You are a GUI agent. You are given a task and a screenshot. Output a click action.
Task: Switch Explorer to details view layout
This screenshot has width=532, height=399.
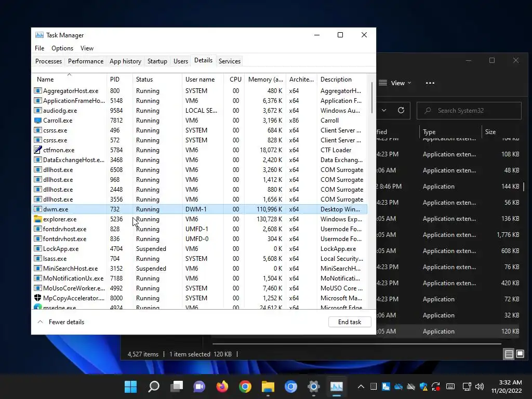(509, 354)
